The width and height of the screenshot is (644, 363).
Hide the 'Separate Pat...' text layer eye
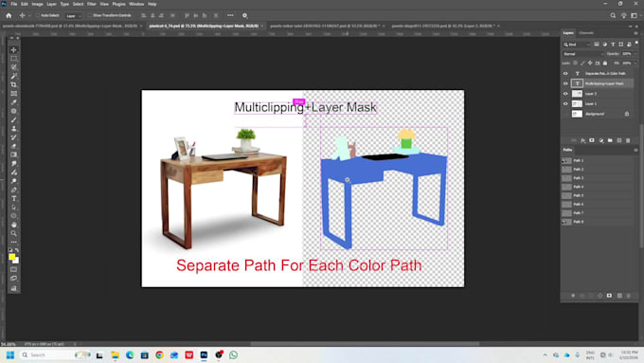click(565, 74)
